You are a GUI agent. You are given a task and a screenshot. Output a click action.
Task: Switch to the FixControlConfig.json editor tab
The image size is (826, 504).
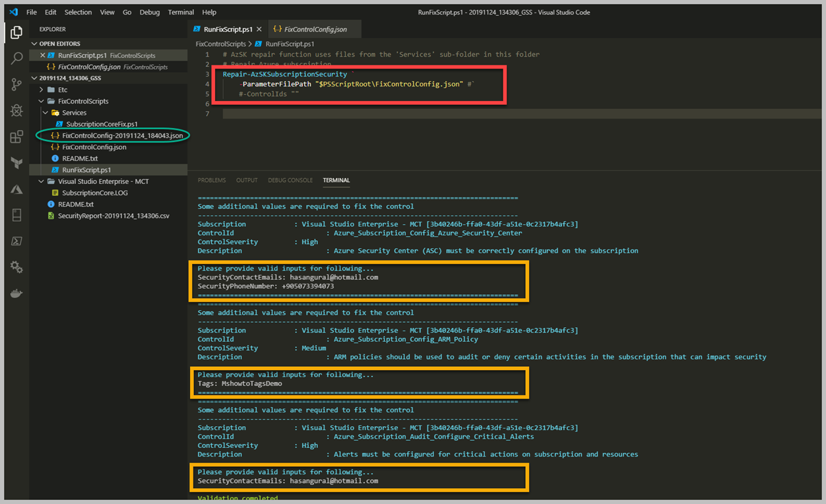tap(314, 29)
